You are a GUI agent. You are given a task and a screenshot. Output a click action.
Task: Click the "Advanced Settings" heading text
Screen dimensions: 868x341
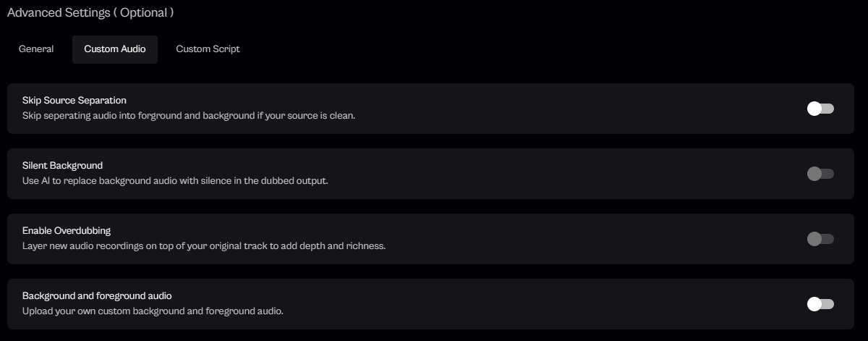(x=57, y=13)
